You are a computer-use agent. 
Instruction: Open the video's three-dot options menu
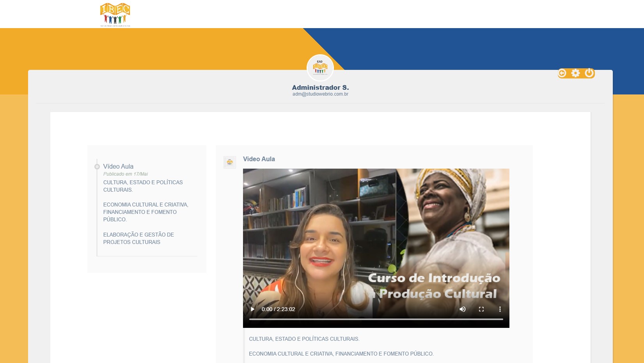pyautogui.click(x=500, y=309)
